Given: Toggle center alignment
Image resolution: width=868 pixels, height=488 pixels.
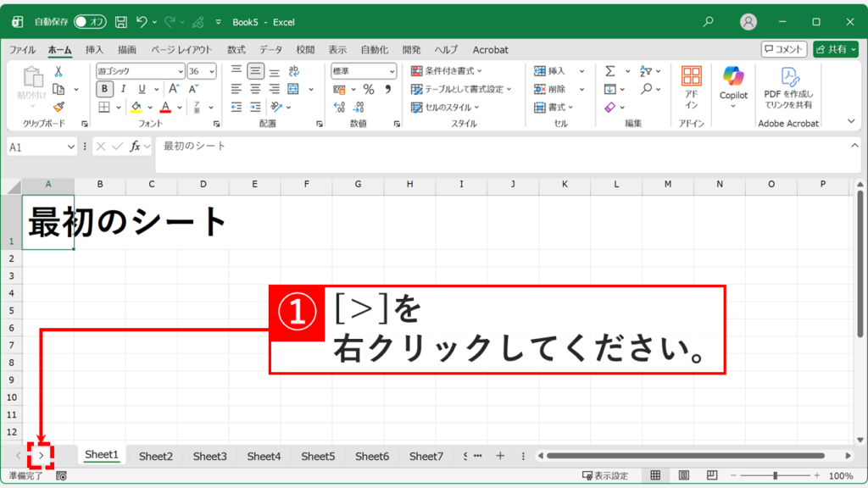Looking at the screenshot, I should [x=254, y=88].
